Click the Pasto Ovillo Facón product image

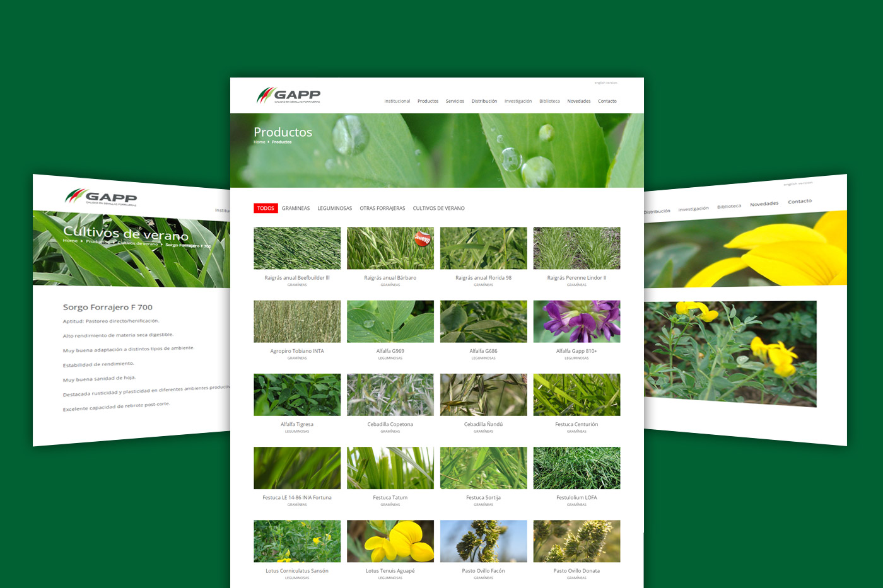click(x=483, y=541)
